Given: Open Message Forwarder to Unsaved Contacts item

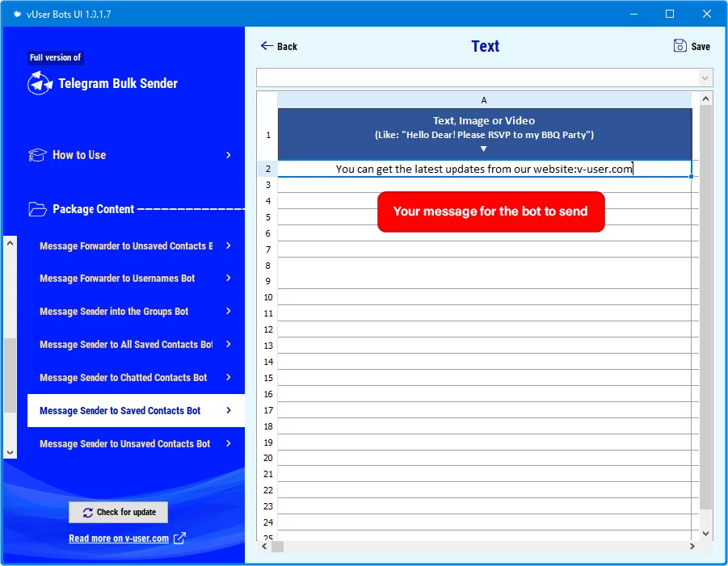Looking at the screenshot, I should [x=136, y=246].
